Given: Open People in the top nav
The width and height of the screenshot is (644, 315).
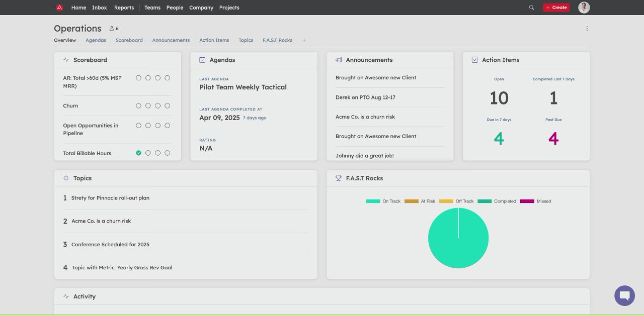Looking at the screenshot, I should [175, 8].
